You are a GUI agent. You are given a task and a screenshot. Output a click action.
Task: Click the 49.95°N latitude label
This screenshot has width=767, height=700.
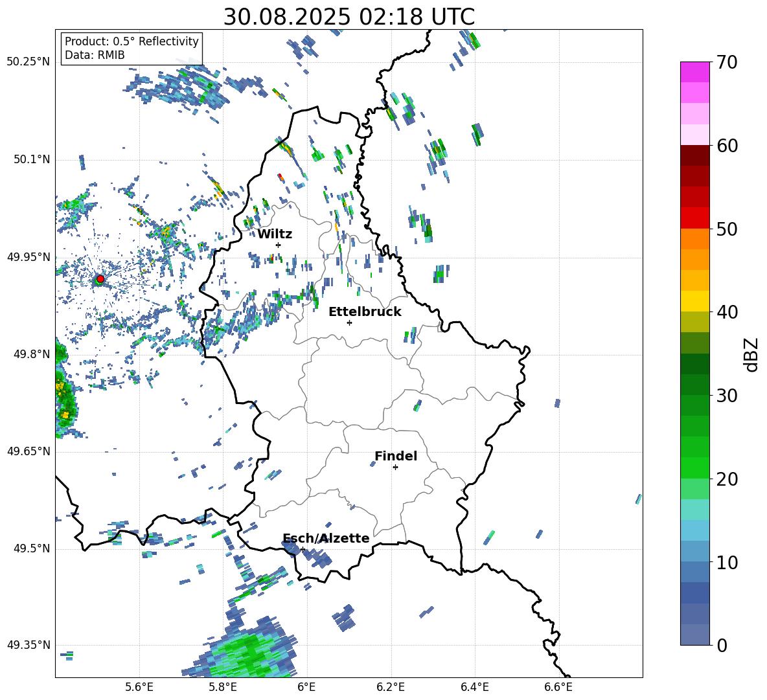(x=29, y=256)
